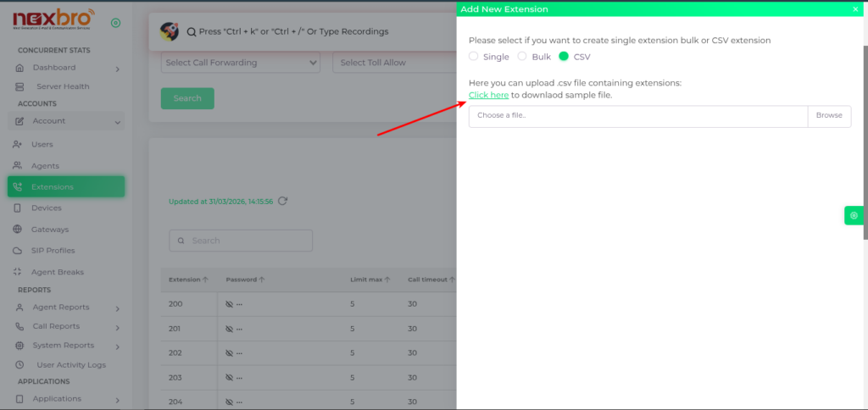Select the CSV radio option
This screenshot has width=868, height=410.
pyautogui.click(x=564, y=57)
